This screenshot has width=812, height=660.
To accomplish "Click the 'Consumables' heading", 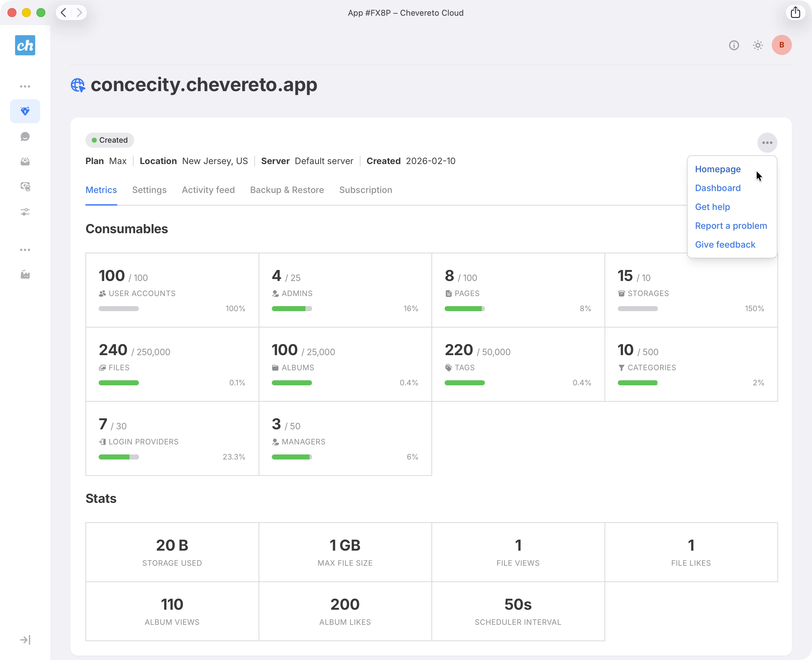I will (127, 229).
